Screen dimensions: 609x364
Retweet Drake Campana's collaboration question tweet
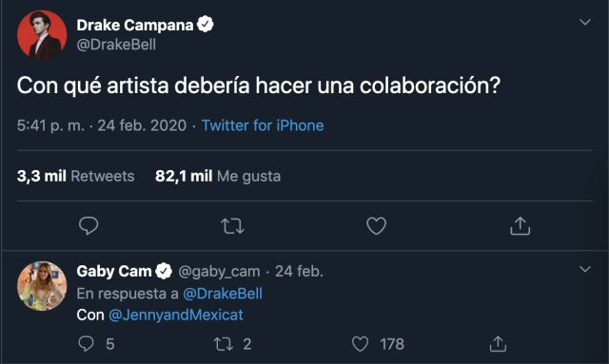pyautogui.click(x=232, y=226)
